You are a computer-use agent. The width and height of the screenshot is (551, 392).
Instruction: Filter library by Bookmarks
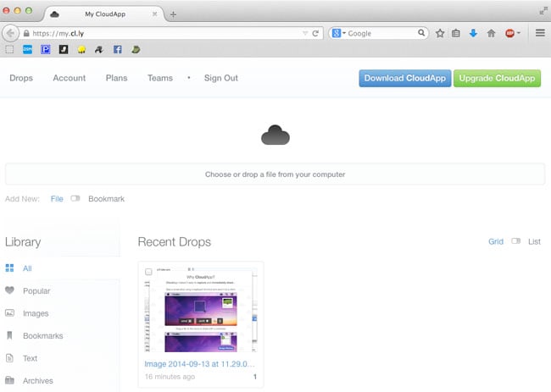coord(43,336)
